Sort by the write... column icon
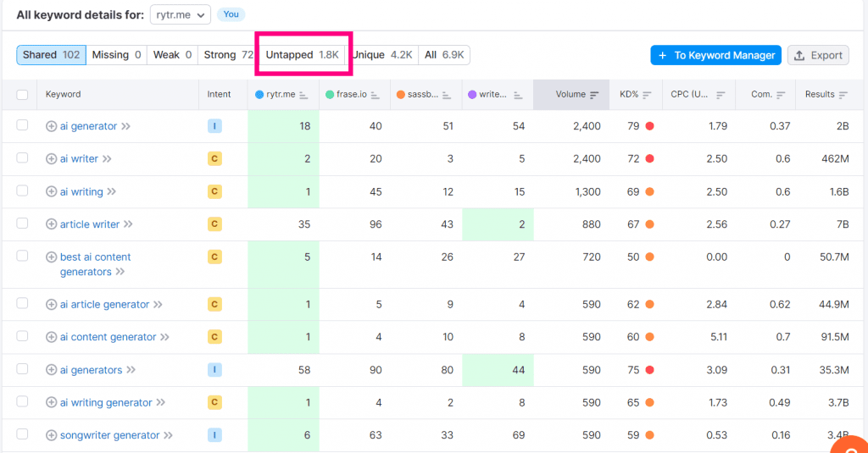 click(518, 95)
